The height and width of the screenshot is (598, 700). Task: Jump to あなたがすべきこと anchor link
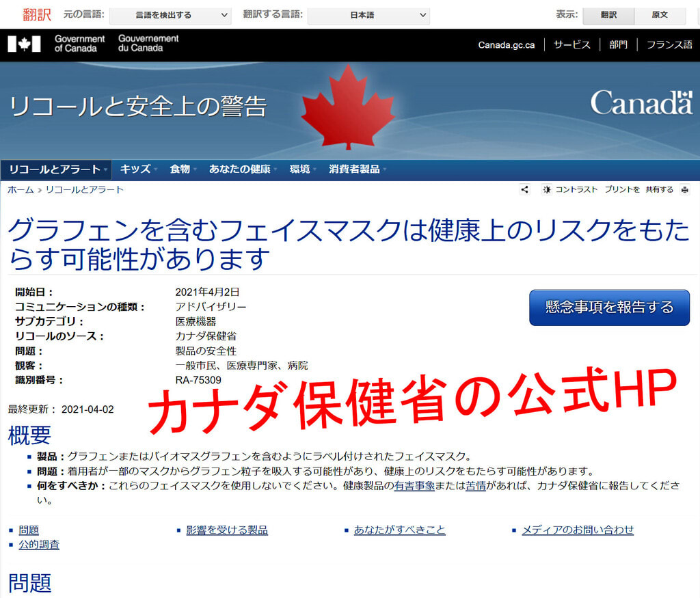[x=399, y=530]
